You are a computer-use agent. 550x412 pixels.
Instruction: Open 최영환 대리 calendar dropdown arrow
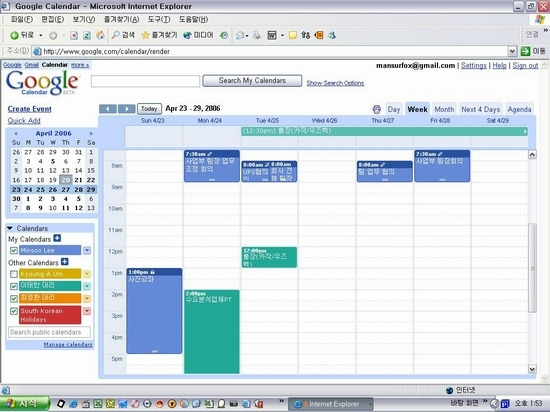tap(87, 298)
